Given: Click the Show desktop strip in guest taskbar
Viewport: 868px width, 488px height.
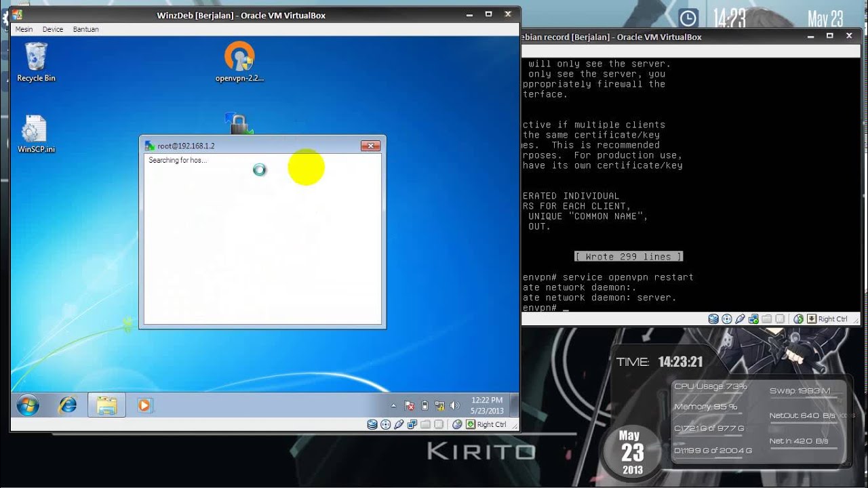Looking at the screenshot, I should pos(514,405).
